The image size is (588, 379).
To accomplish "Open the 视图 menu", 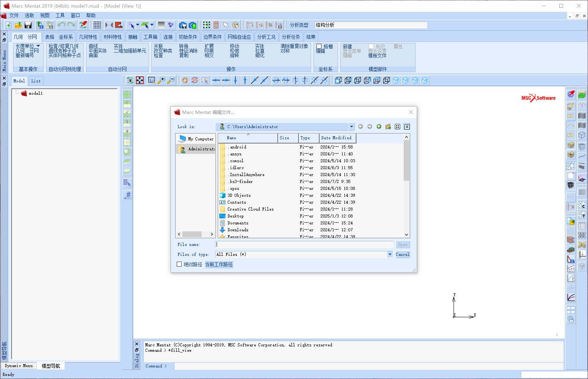I will [45, 15].
